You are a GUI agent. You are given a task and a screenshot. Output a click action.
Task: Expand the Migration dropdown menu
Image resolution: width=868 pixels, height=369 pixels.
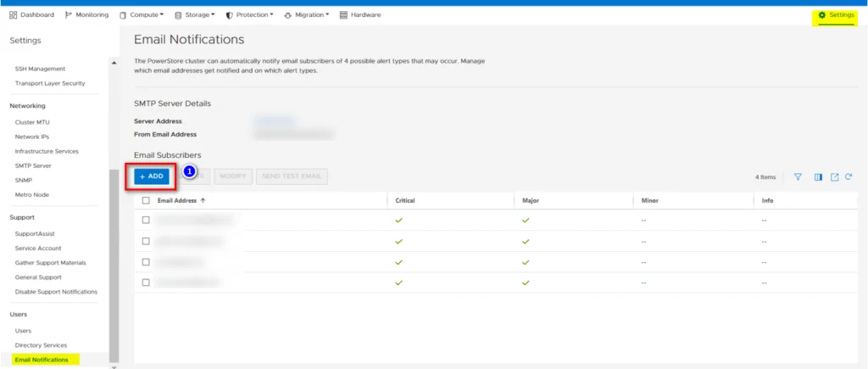pos(307,15)
